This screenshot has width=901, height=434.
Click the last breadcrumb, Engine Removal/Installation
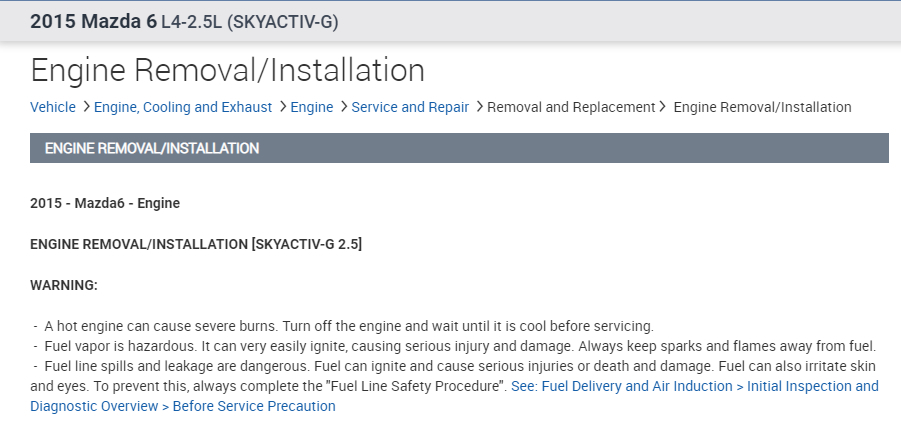pyautogui.click(x=763, y=107)
